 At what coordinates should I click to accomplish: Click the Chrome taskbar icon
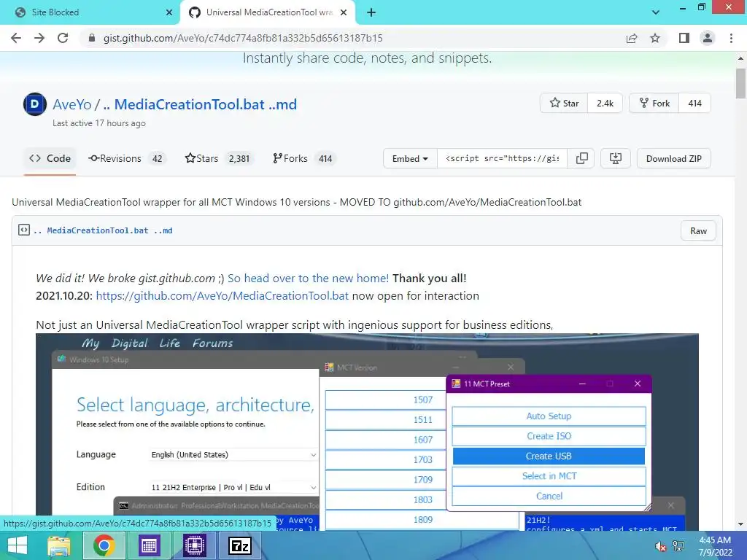coord(104,545)
